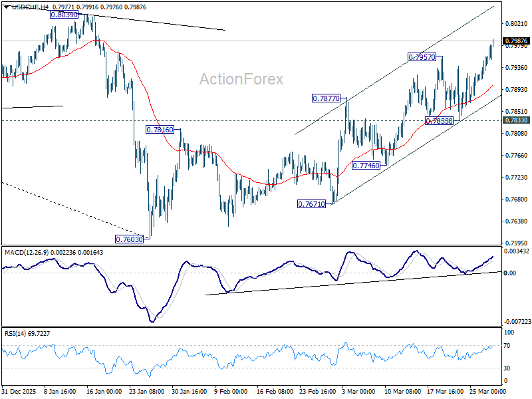
Task: Click the RSI 30 level label
Action: 507,368
